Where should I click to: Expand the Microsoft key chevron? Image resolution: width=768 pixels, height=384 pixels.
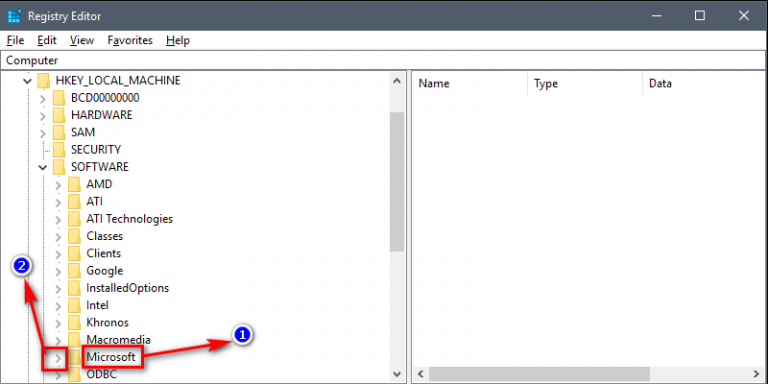point(58,359)
